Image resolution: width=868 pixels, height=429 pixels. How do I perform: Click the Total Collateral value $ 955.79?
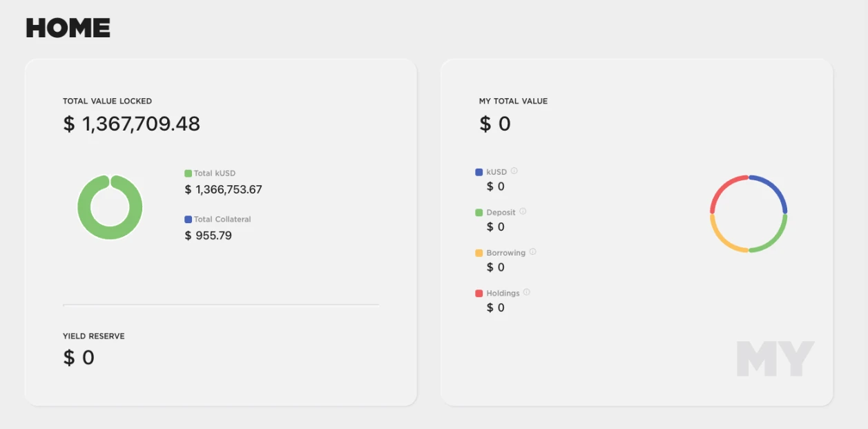point(208,236)
